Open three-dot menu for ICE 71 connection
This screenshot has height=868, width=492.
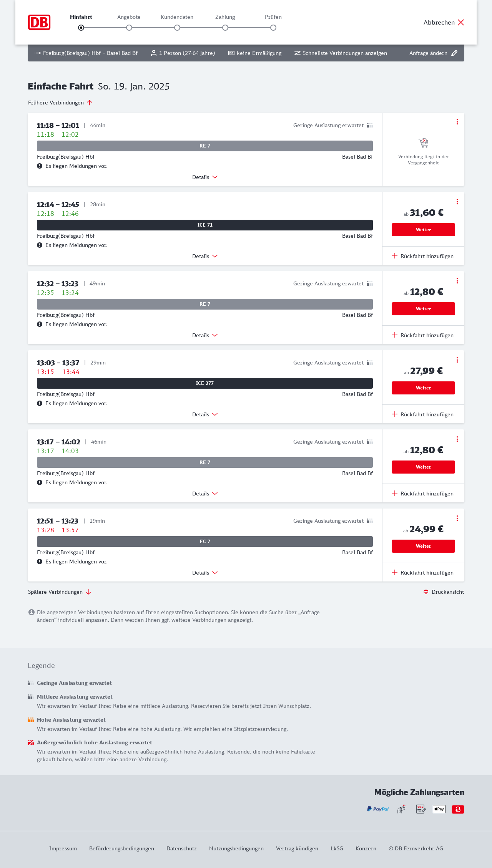[457, 202]
